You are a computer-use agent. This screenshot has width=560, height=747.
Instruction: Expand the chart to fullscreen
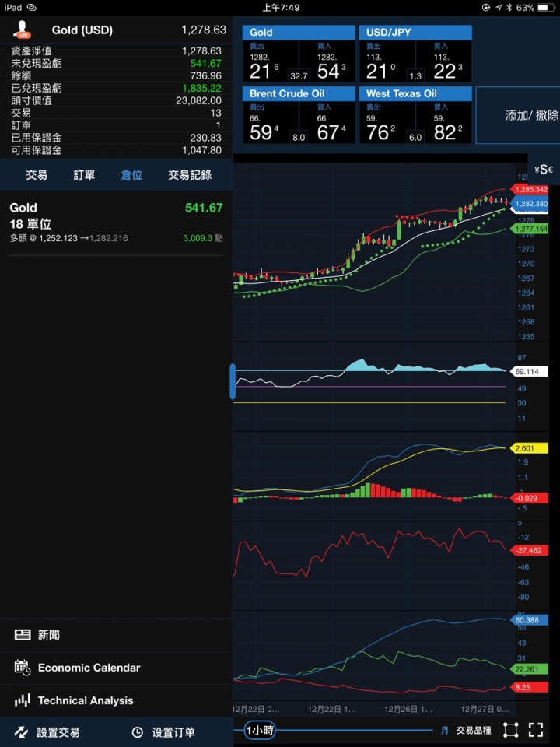point(536,730)
